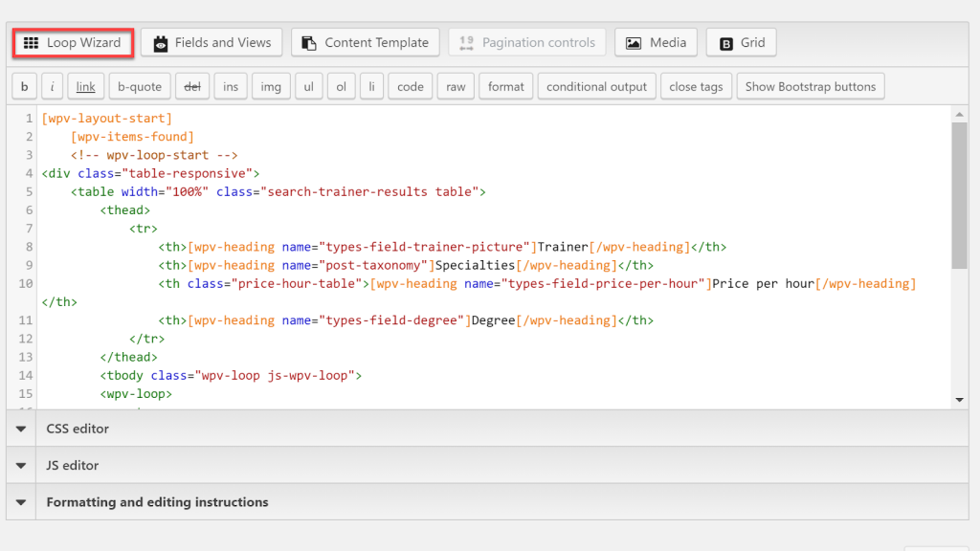Viewport: 980px width, 551px height.
Task: Expand the JS editor section
Action: (73, 466)
